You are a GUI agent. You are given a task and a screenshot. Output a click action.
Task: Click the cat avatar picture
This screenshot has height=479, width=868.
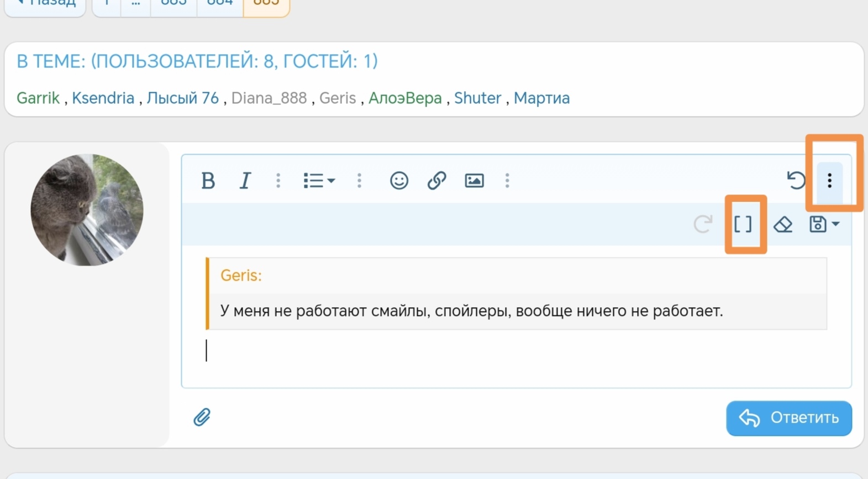tap(87, 210)
